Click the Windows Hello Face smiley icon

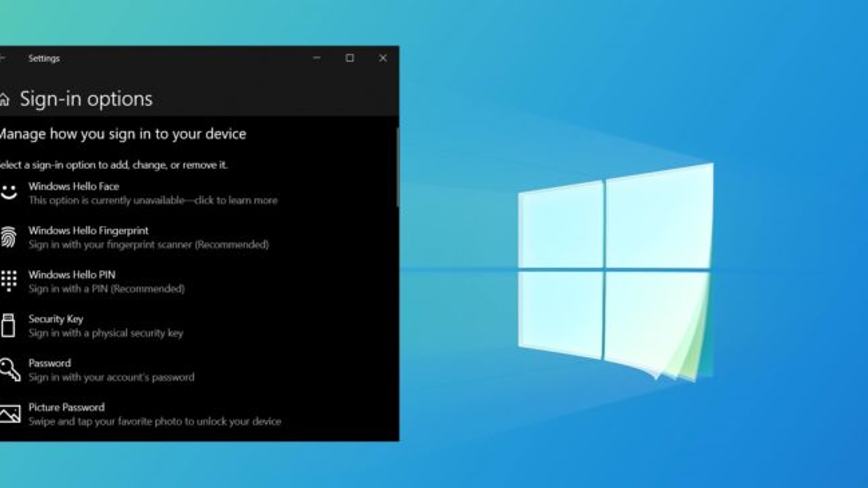click(x=9, y=192)
